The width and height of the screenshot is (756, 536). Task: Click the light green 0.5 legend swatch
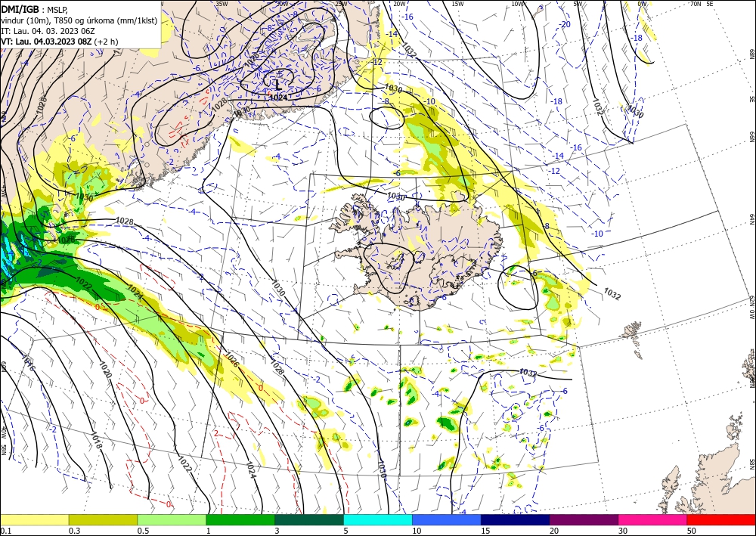172,519
